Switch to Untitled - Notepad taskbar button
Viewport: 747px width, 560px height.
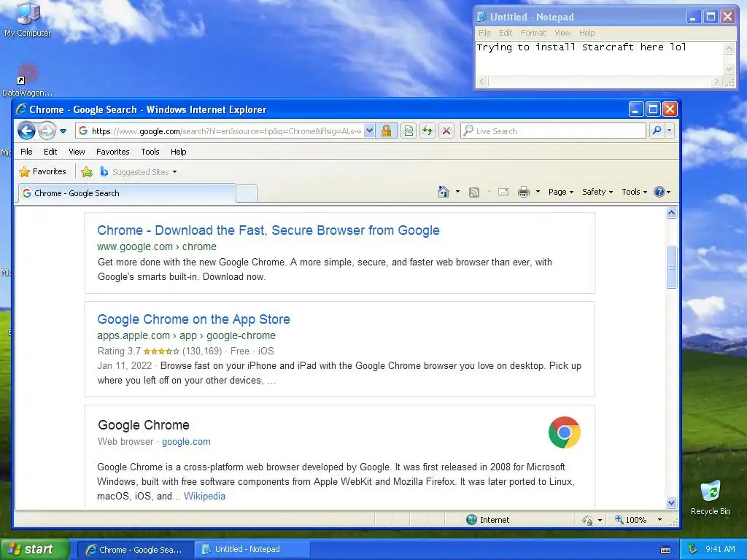click(x=252, y=549)
